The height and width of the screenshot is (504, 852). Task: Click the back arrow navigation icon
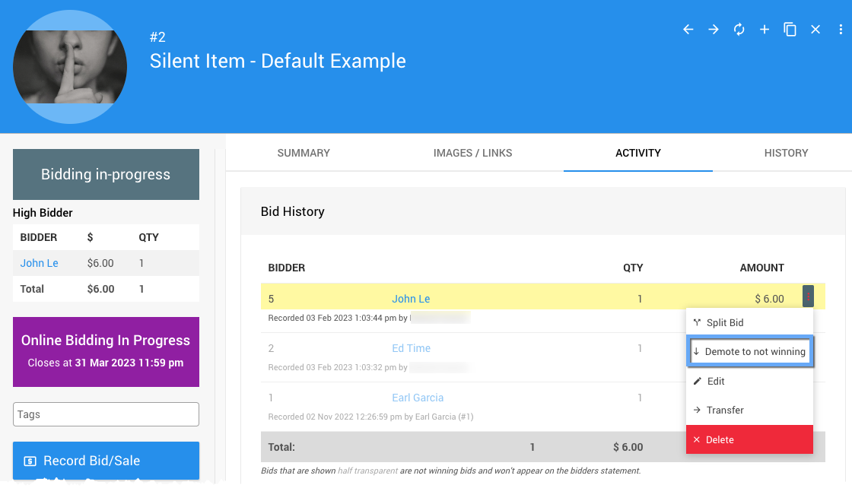(688, 30)
